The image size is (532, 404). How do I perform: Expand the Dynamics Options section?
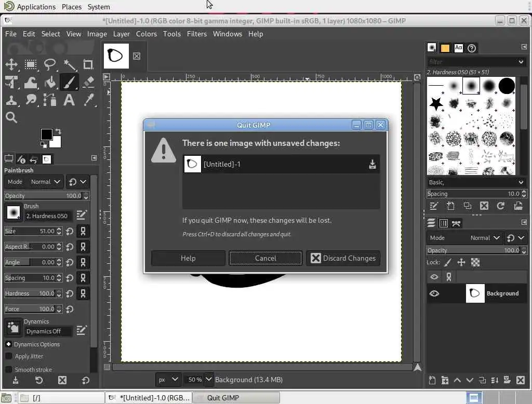click(8, 344)
